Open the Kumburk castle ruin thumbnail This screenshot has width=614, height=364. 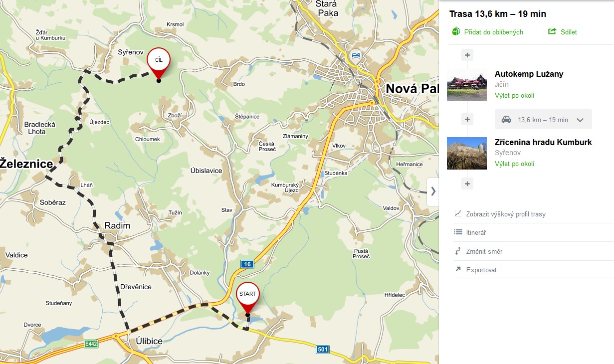click(x=467, y=153)
